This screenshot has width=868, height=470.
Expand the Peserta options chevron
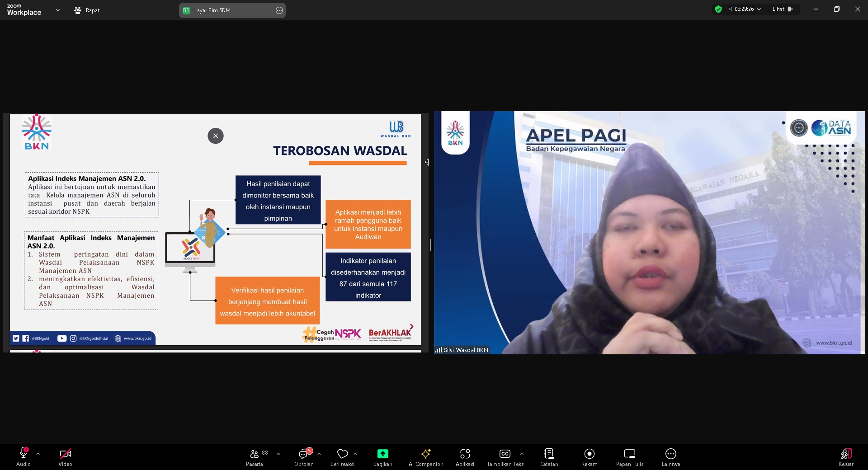tap(278, 453)
